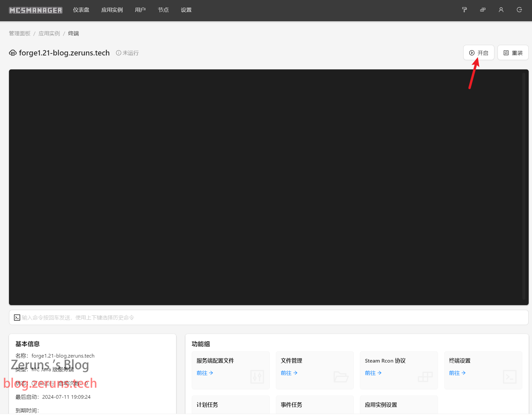Click the Steam Rcon 协议 card title

pos(385,361)
